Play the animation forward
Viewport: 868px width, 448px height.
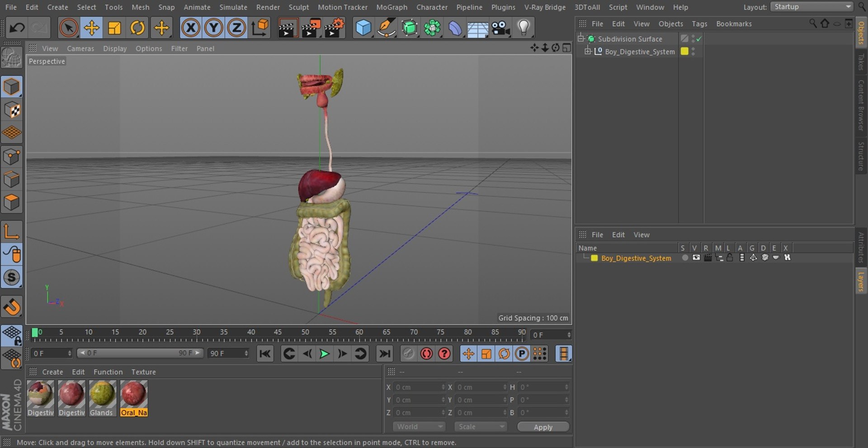[324, 354]
